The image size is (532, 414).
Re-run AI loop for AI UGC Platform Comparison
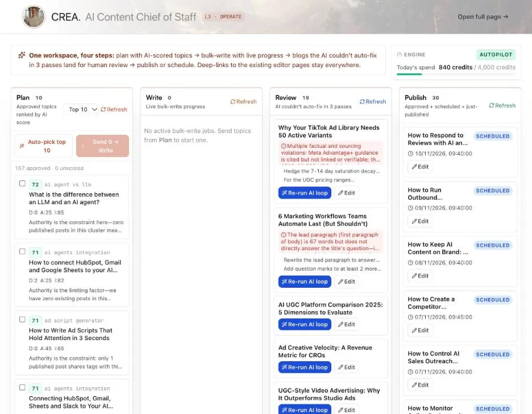[x=305, y=324]
